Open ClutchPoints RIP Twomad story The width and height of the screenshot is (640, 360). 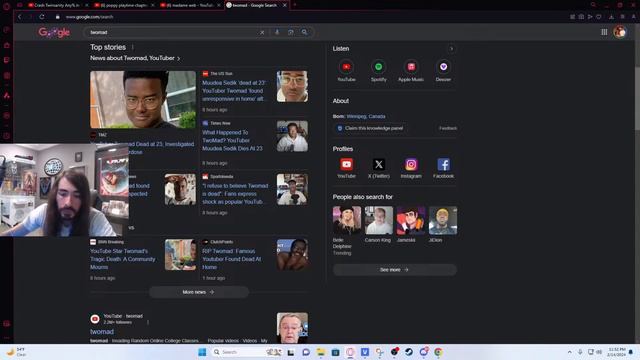[x=231, y=259]
